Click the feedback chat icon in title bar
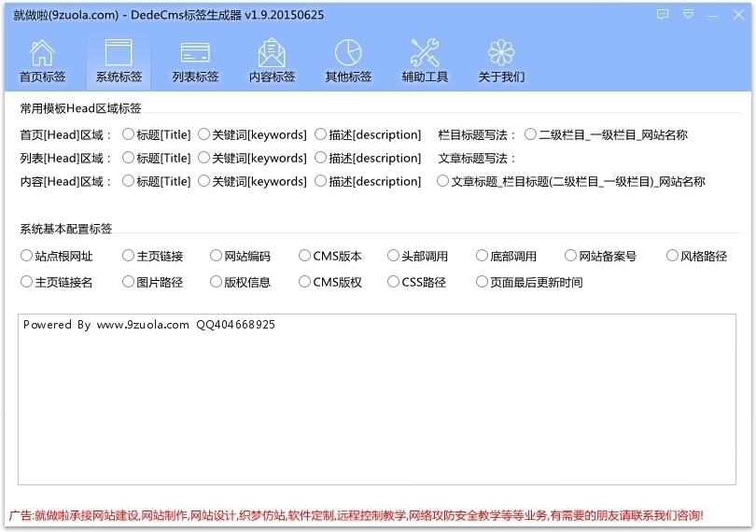 (663, 15)
